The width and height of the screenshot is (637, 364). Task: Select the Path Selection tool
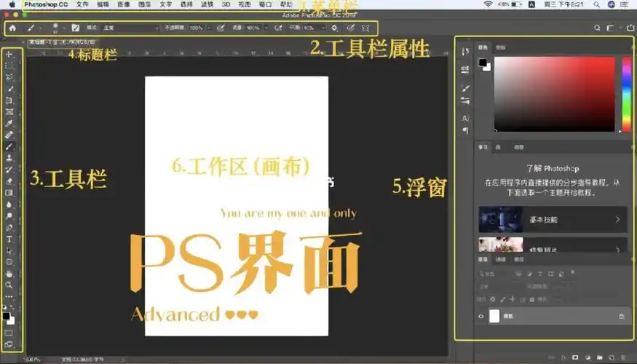coord(9,250)
